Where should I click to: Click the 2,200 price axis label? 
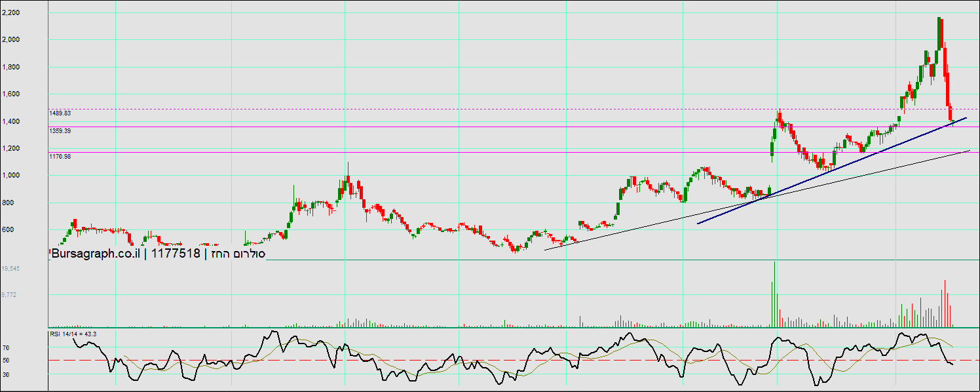click(x=11, y=12)
